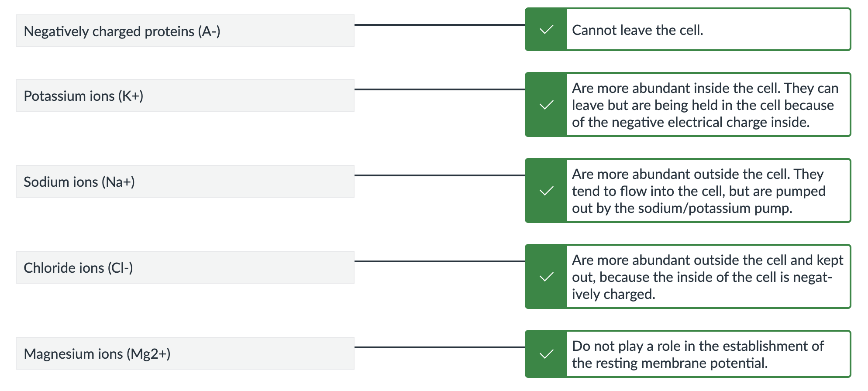
Task: Select the Potassium ions (K+) item
Action: [x=185, y=96]
